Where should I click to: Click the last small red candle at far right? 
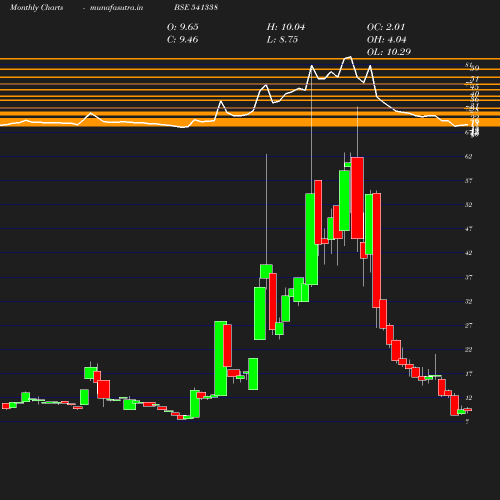pos(468,410)
